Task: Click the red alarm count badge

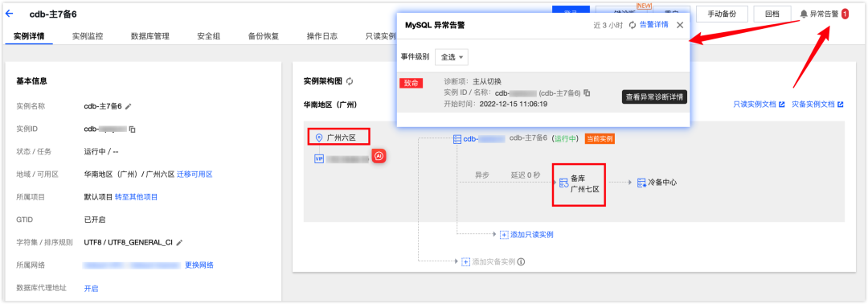Action: click(x=845, y=14)
